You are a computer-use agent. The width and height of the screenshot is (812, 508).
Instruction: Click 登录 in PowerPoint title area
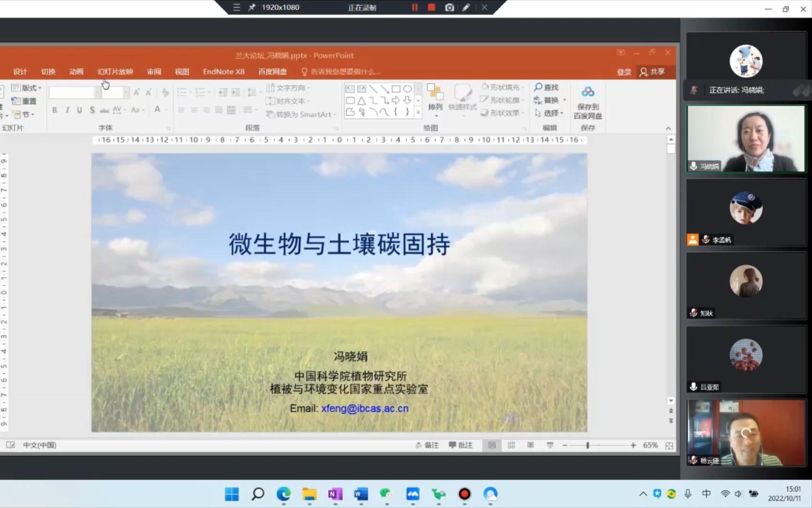[624, 72]
